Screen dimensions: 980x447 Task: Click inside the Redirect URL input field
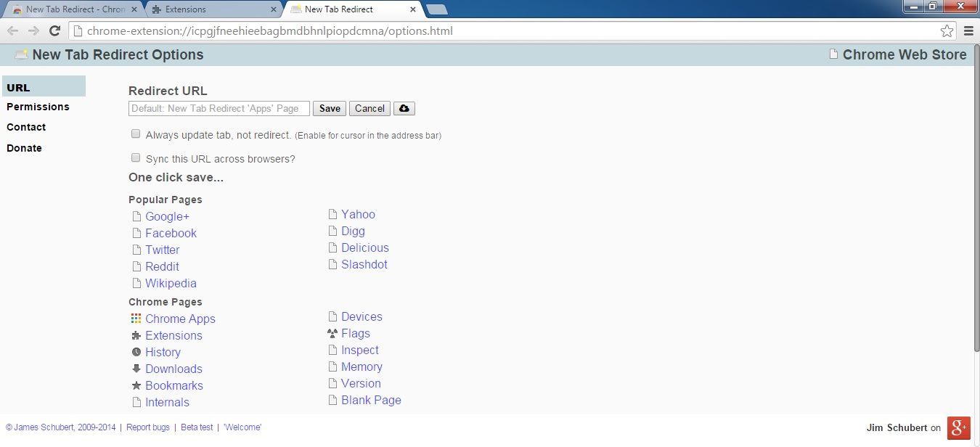point(218,108)
